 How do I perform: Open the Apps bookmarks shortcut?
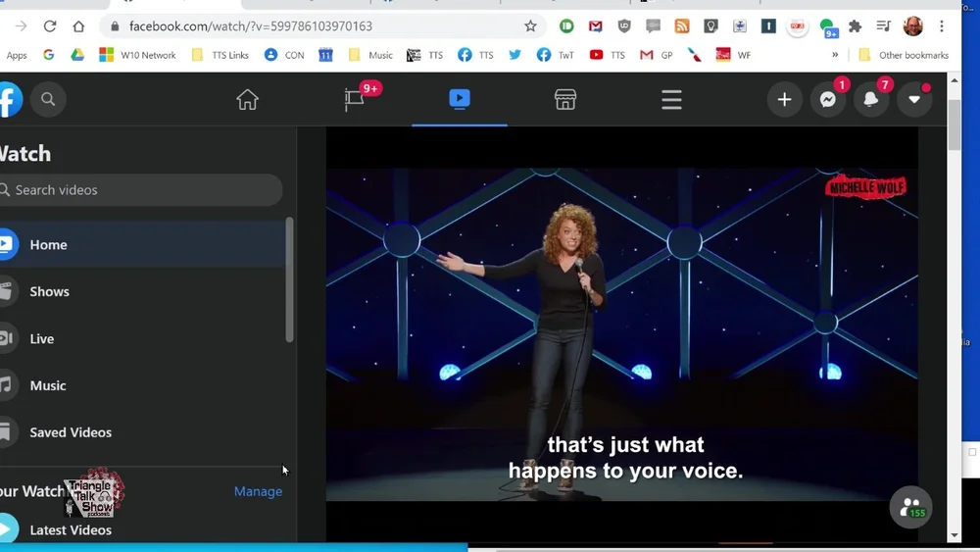pyautogui.click(x=17, y=55)
